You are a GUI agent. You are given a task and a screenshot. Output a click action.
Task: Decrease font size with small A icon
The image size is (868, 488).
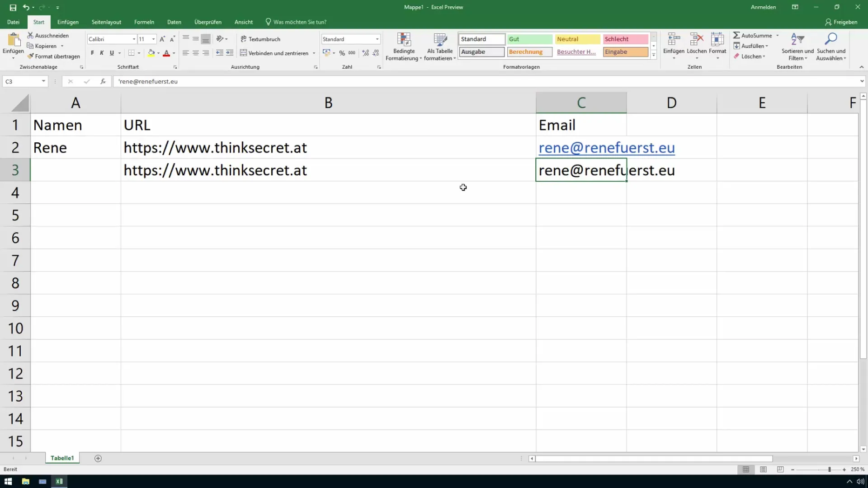[172, 39]
